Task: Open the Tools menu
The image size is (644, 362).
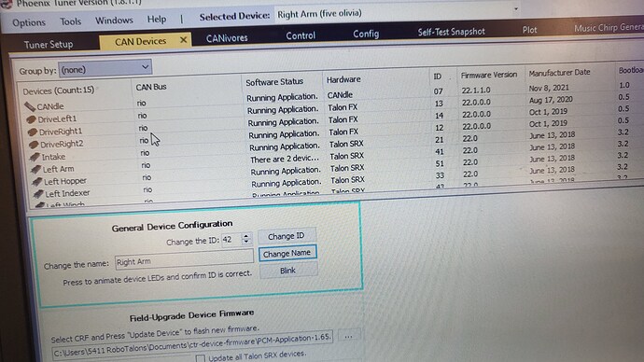Action: pyautogui.click(x=71, y=21)
